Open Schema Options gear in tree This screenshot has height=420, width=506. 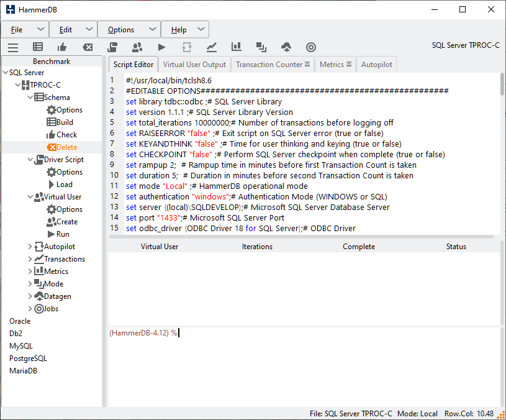pyautogui.click(x=65, y=110)
